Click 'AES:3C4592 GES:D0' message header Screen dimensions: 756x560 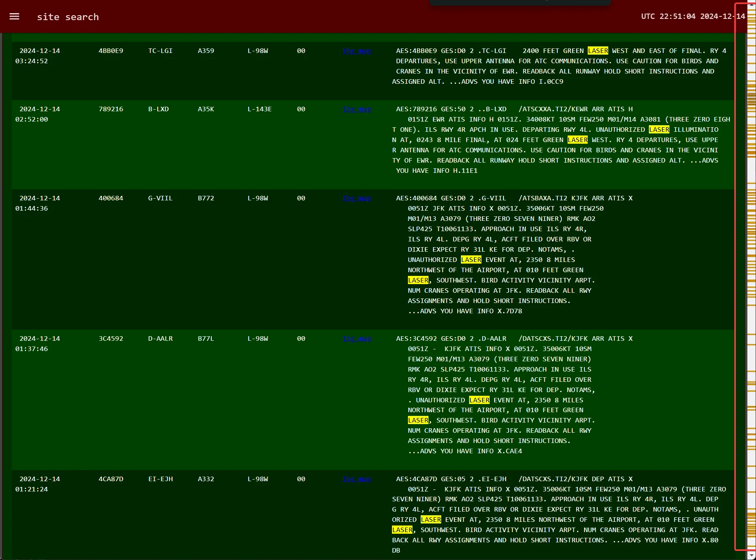click(431, 339)
